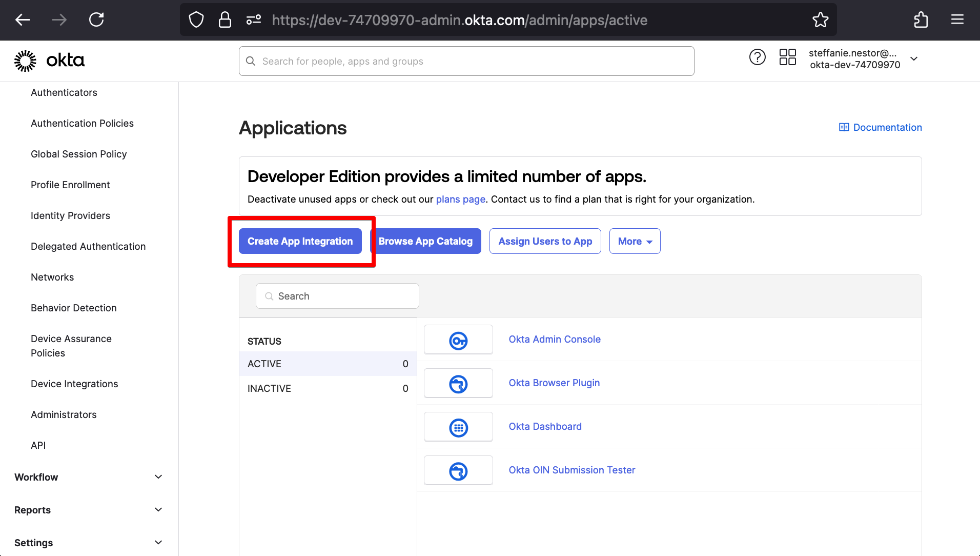Open Device Assurance Policies

point(71,346)
